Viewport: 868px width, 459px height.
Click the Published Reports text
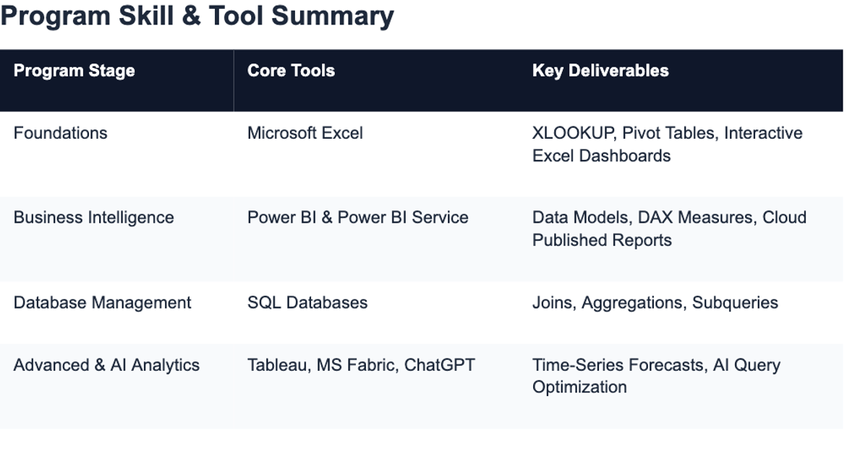click(x=602, y=241)
